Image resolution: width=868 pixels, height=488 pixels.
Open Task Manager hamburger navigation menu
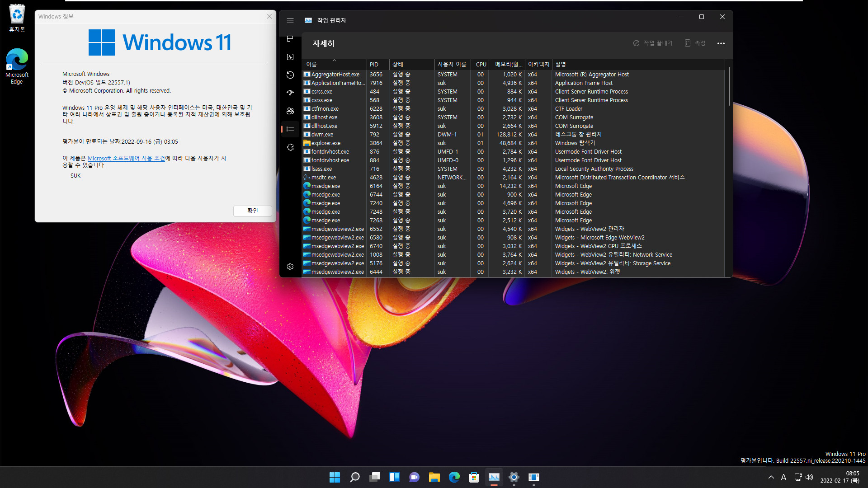point(290,21)
